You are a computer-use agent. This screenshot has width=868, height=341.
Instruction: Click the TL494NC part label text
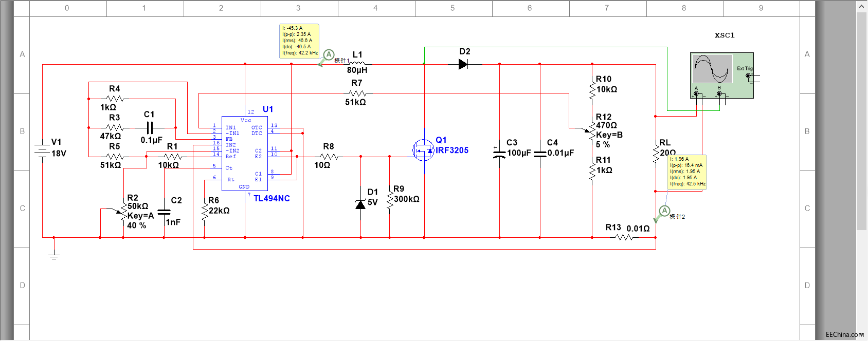pos(272,199)
